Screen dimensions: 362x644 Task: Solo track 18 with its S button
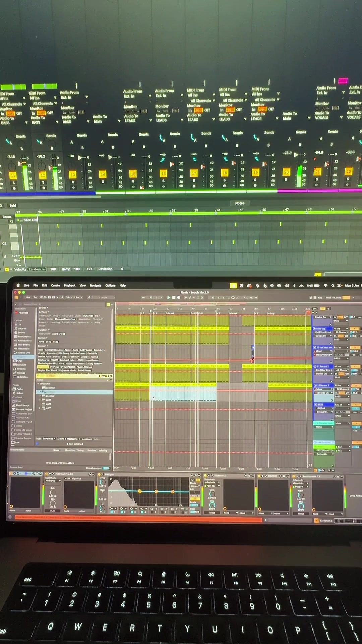[224, 180]
